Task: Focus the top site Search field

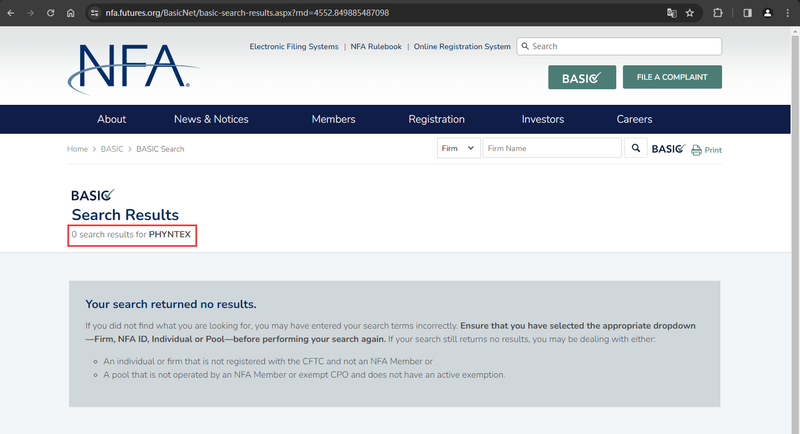Action: [x=619, y=46]
